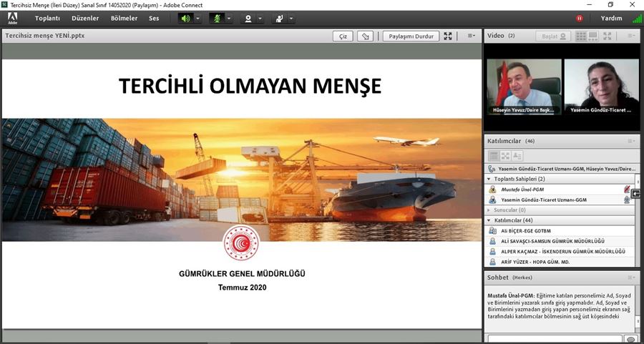Select the default attendee list view icon
This screenshot has width=644, height=344.
click(x=494, y=155)
